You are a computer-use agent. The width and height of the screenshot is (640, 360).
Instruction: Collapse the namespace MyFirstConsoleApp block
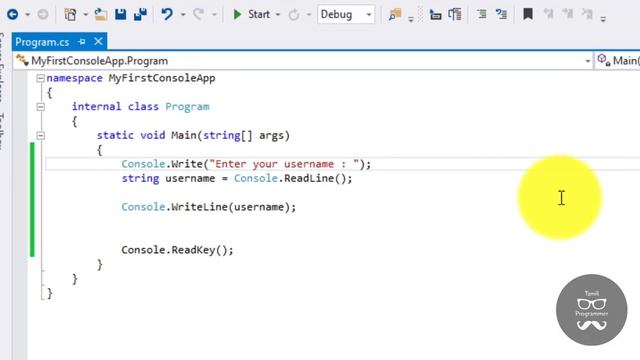pos(40,78)
